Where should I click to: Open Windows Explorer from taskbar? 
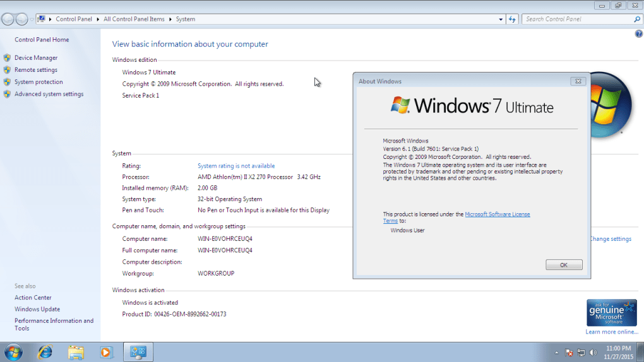tap(76, 352)
